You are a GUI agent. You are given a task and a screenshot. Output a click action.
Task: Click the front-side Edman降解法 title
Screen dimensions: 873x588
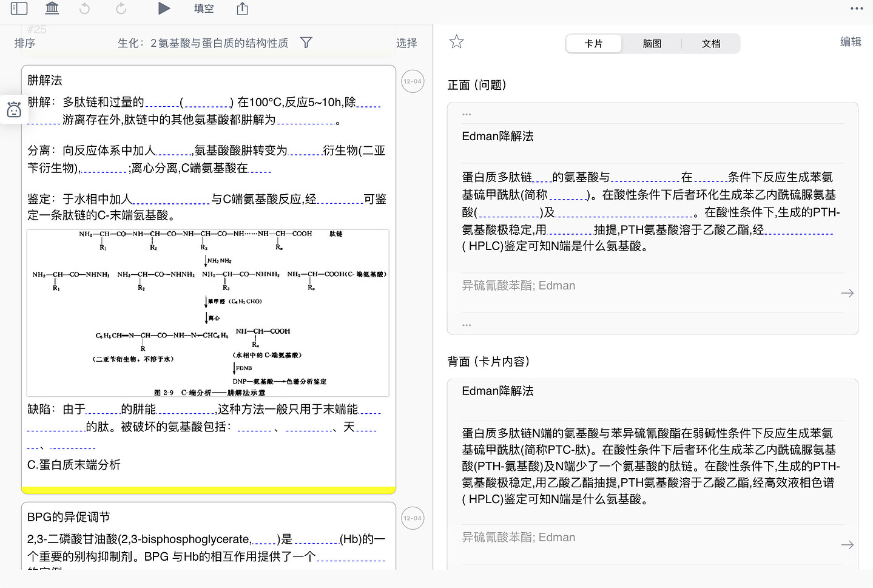pos(498,136)
